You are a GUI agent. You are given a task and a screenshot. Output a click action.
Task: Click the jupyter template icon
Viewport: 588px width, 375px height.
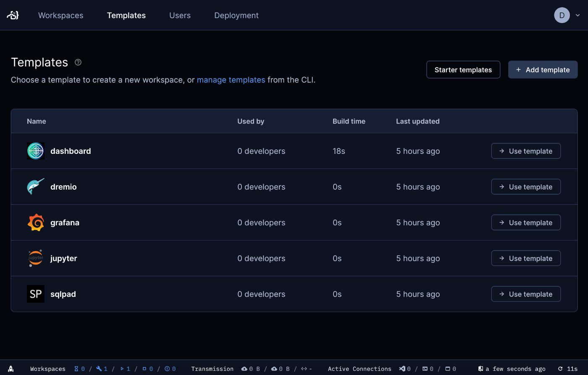pos(36,258)
